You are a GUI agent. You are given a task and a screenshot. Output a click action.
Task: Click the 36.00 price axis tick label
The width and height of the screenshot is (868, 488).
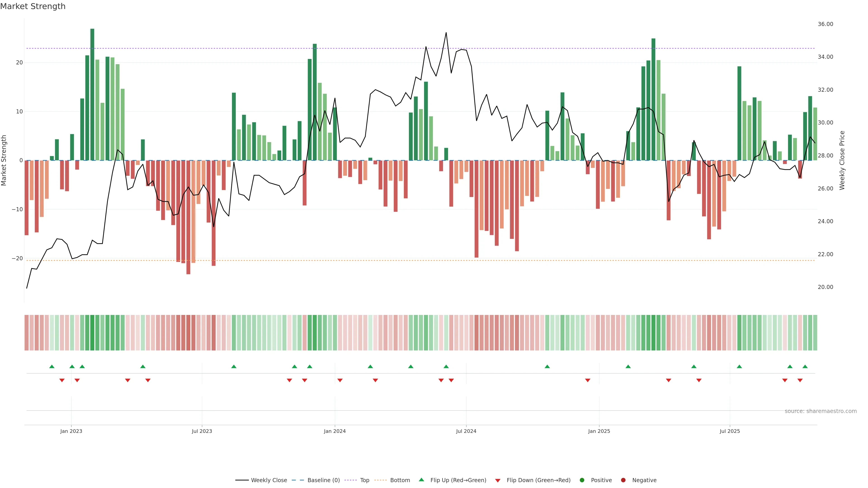click(x=825, y=24)
